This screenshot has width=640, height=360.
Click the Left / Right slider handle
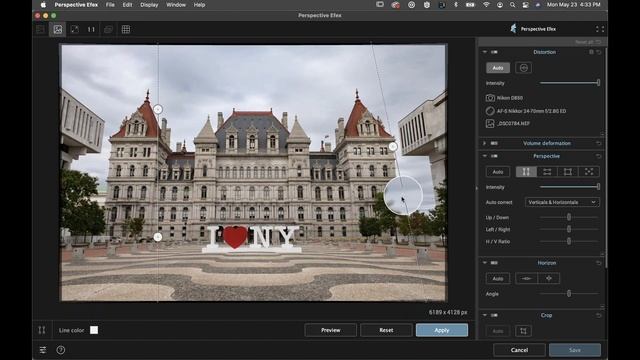point(569,229)
